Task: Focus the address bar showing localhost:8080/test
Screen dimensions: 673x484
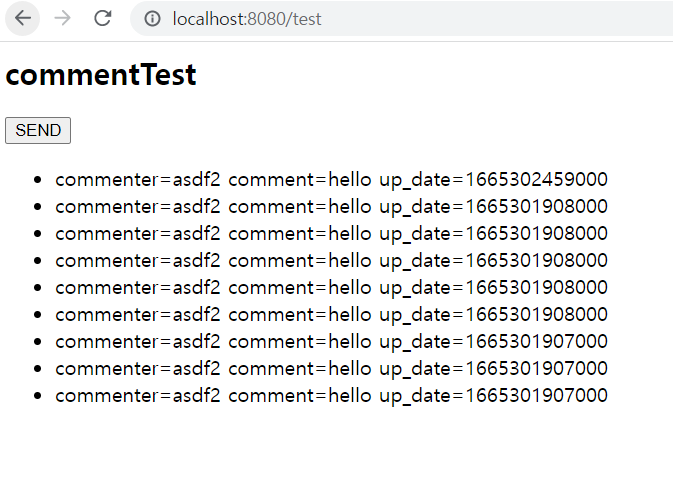Action: (401, 18)
